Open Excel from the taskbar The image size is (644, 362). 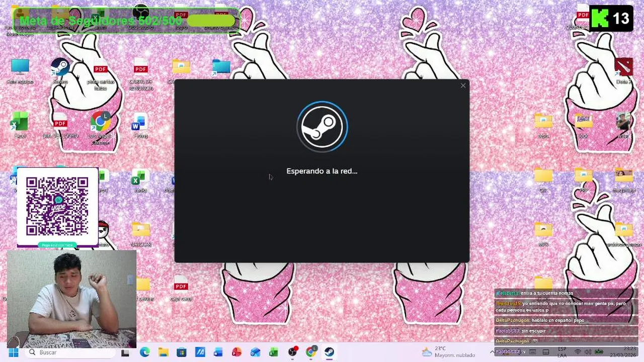click(274, 352)
